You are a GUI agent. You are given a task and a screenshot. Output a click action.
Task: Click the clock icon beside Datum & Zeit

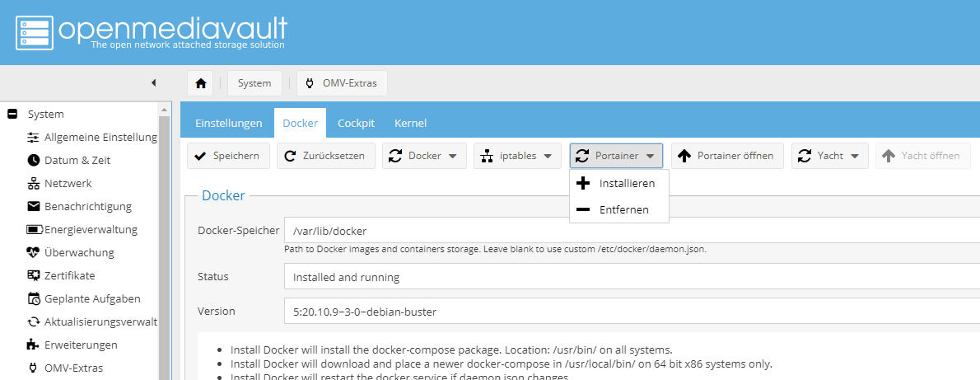point(34,160)
